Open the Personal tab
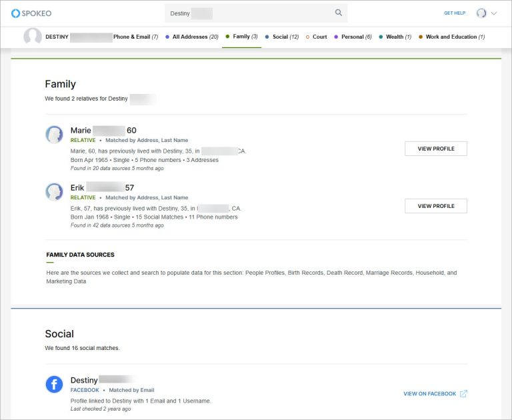The width and height of the screenshot is (512, 420). [x=353, y=37]
